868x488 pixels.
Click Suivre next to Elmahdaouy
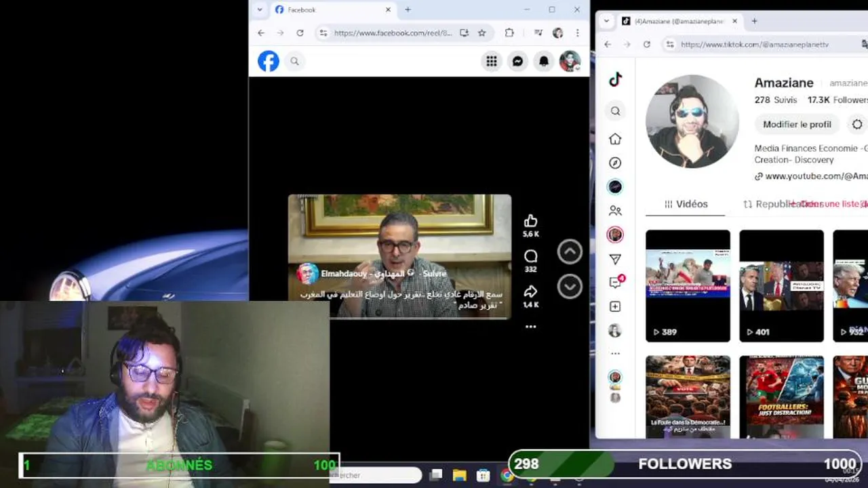coord(435,274)
